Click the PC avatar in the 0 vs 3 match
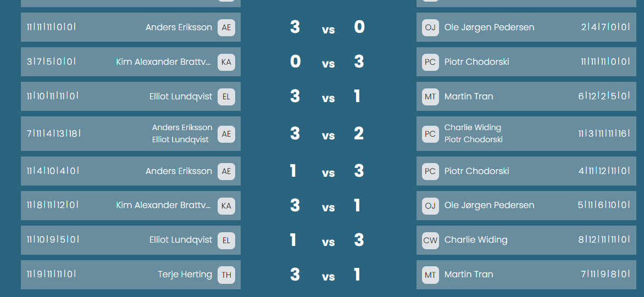 pos(430,62)
